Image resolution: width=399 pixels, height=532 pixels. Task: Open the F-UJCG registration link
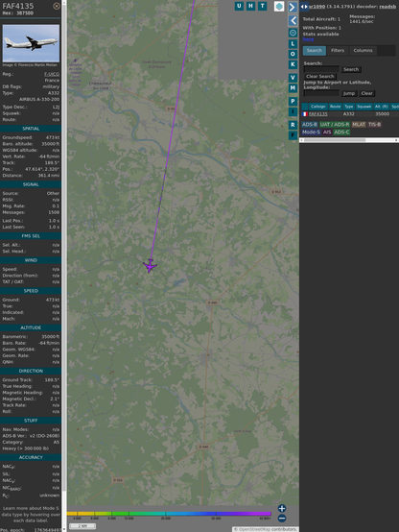52,74
